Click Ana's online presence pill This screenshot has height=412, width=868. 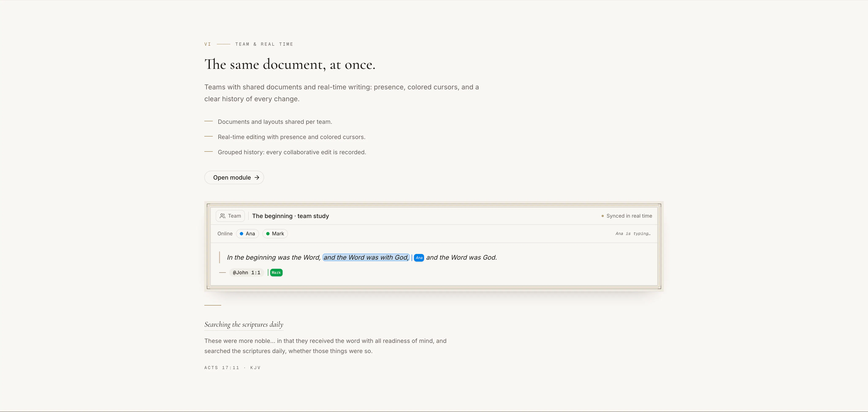point(247,234)
